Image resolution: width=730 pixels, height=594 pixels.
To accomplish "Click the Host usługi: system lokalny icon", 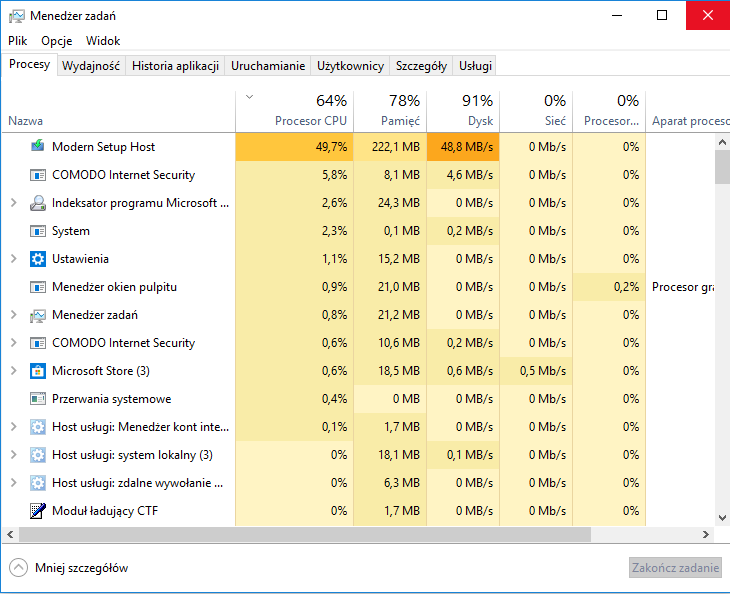I will pyautogui.click(x=38, y=455).
